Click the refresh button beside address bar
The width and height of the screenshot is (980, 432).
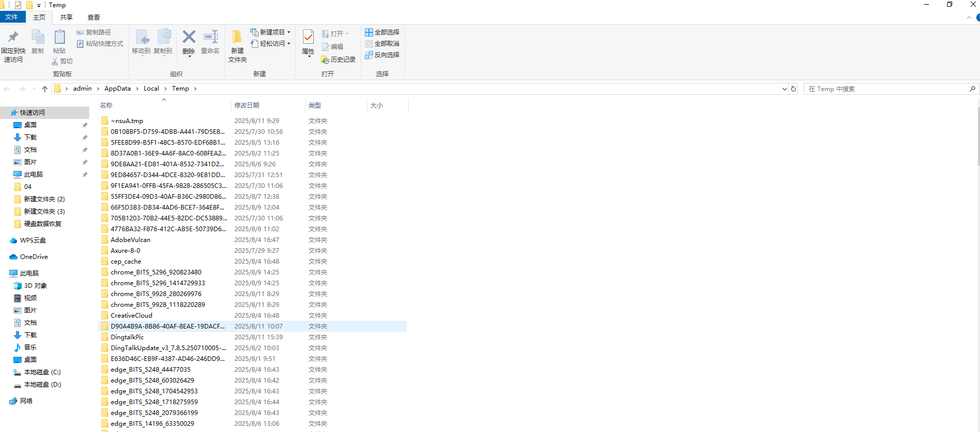(793, 89)
